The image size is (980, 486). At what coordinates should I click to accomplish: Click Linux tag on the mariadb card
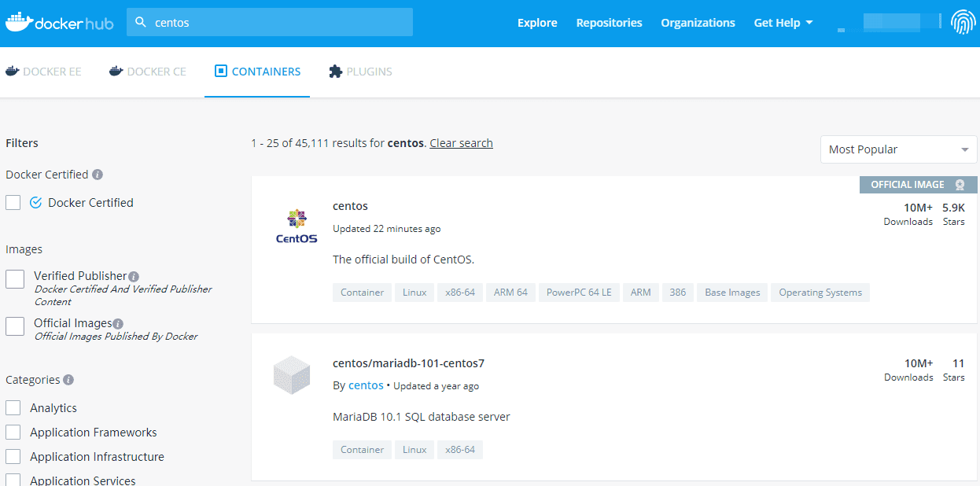(x=414, y=450)
